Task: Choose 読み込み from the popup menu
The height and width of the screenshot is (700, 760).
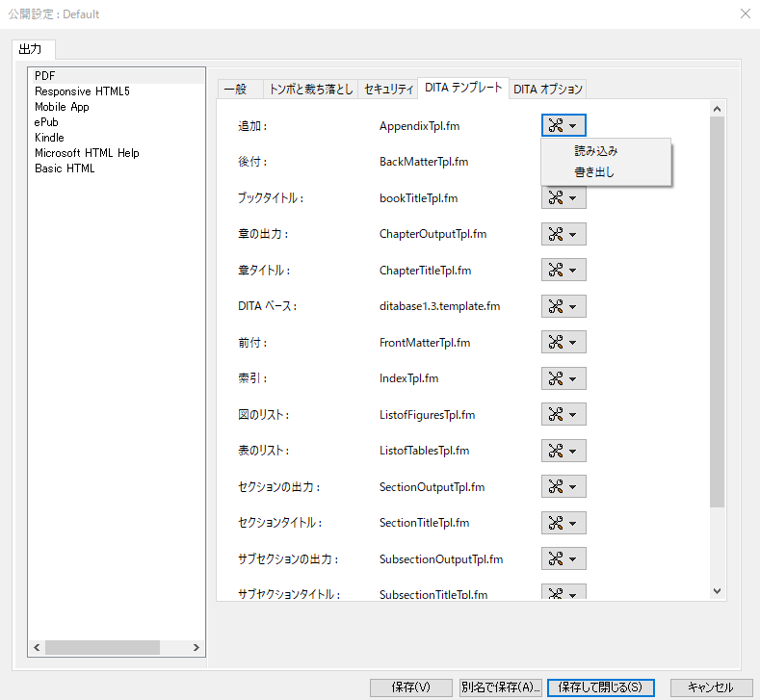Action: [x=595, y=151]
